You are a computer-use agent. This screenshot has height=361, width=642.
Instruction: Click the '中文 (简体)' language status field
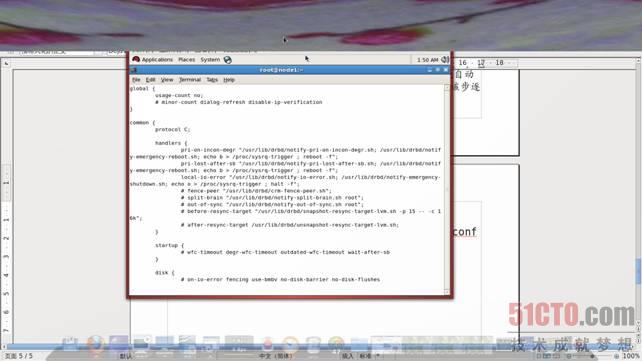(276, 356)
